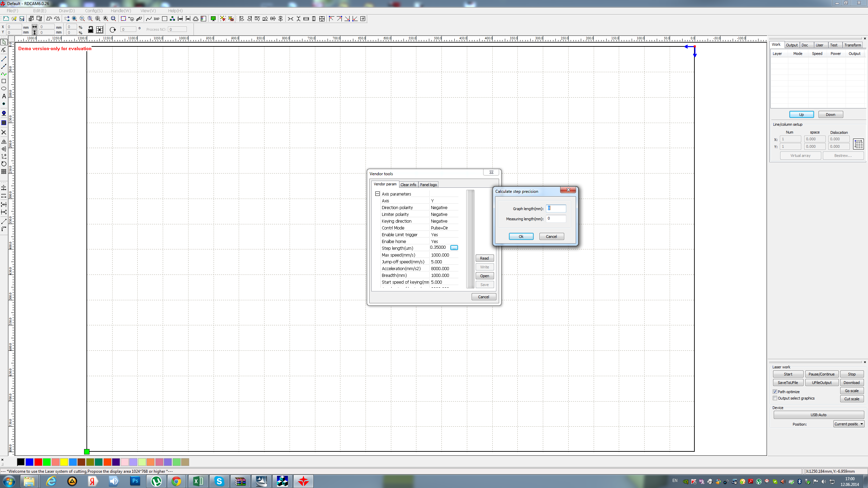Toggle the aspect ratio lock icon
The image size is (868, 488).
[91, 30]
